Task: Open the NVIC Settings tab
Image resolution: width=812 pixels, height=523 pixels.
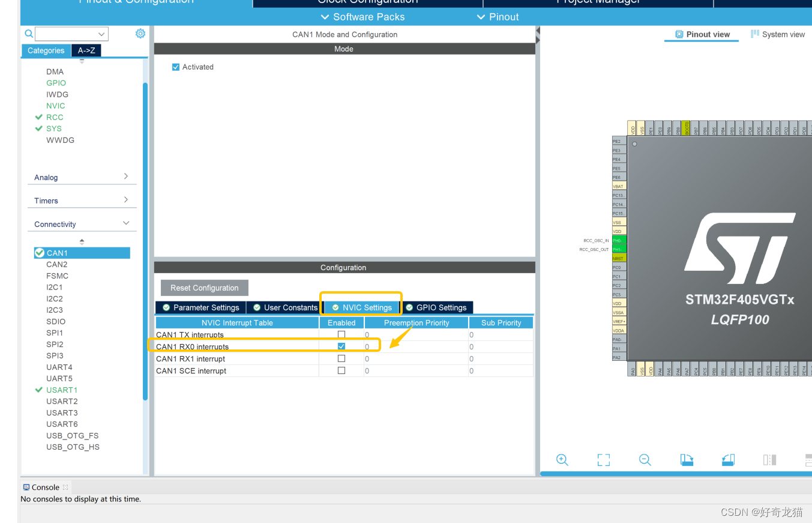Action: (362, 307)
